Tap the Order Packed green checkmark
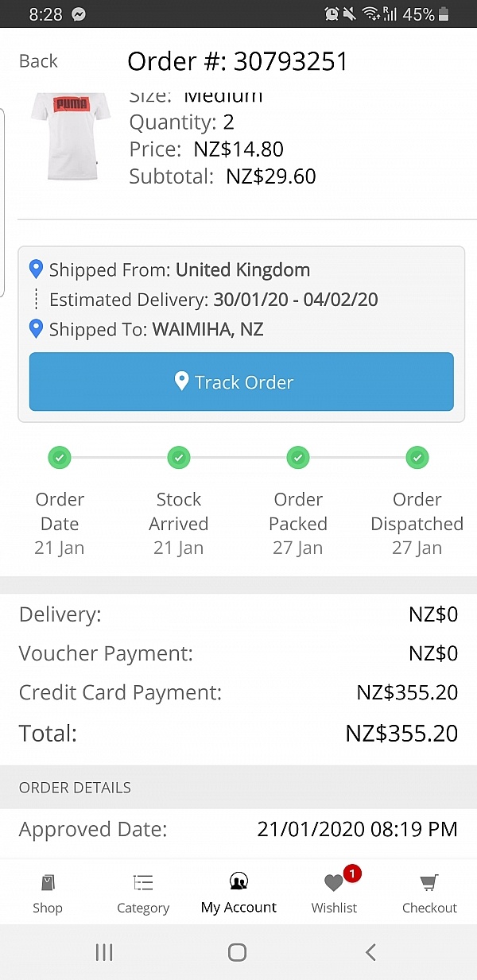This screenshot has height=980, width=477. coord(298,458)
